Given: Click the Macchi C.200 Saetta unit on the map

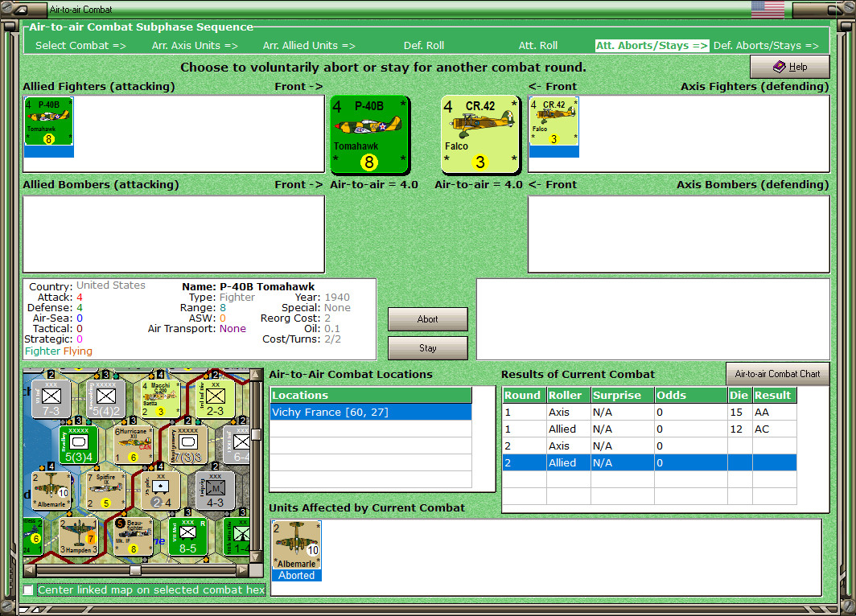Looking at the screenshot, I should pyautogui.click(x=160, y=400).
